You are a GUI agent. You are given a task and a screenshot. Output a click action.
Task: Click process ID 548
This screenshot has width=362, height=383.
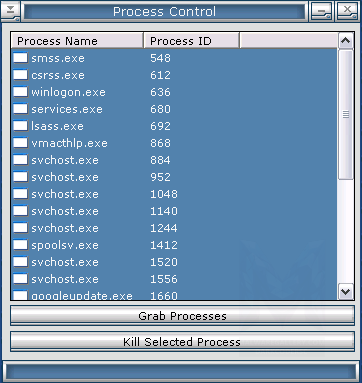coord(160,58)
